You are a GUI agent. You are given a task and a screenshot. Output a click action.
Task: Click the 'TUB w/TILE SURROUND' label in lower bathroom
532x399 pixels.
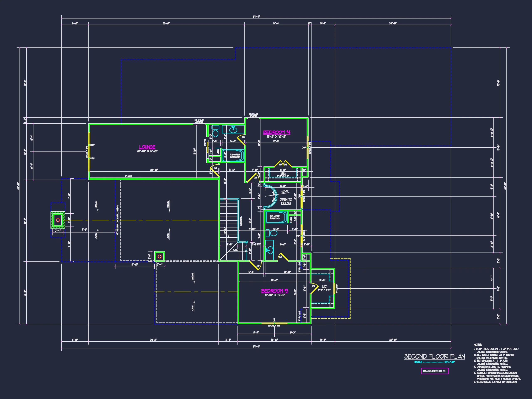(x=275, y=217)
